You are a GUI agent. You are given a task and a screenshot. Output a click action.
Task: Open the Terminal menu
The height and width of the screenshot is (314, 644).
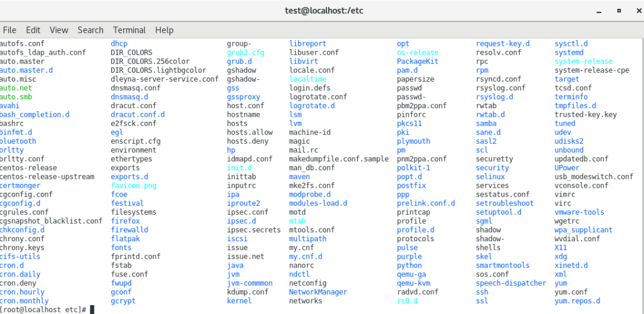[130, 30]
